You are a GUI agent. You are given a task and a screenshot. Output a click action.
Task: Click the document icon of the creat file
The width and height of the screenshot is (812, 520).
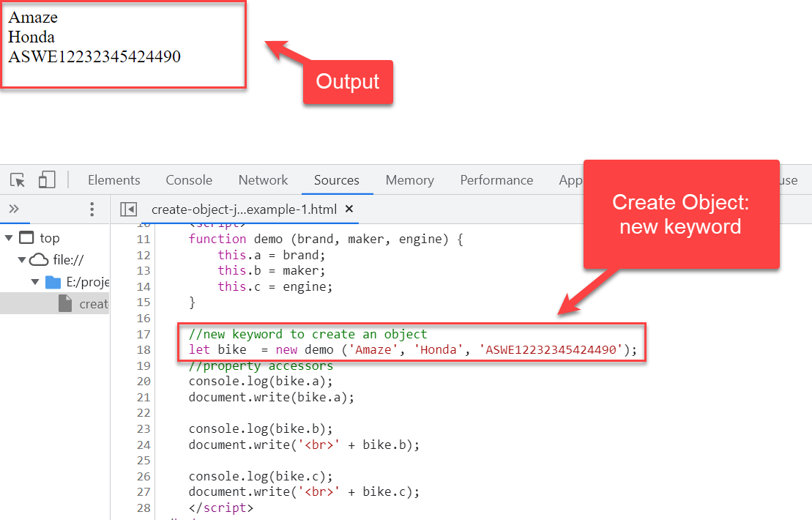[67, 303]
